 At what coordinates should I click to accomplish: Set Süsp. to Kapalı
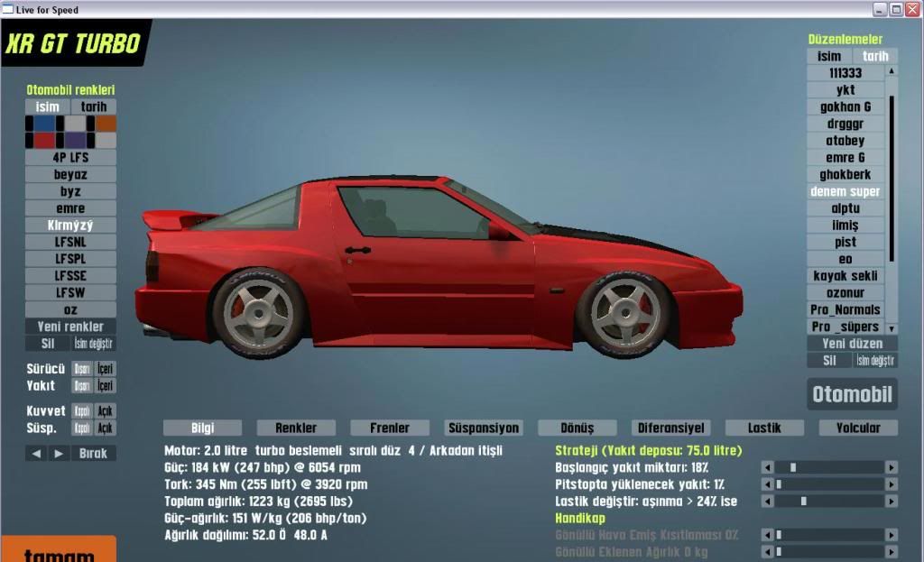(82, 428)
